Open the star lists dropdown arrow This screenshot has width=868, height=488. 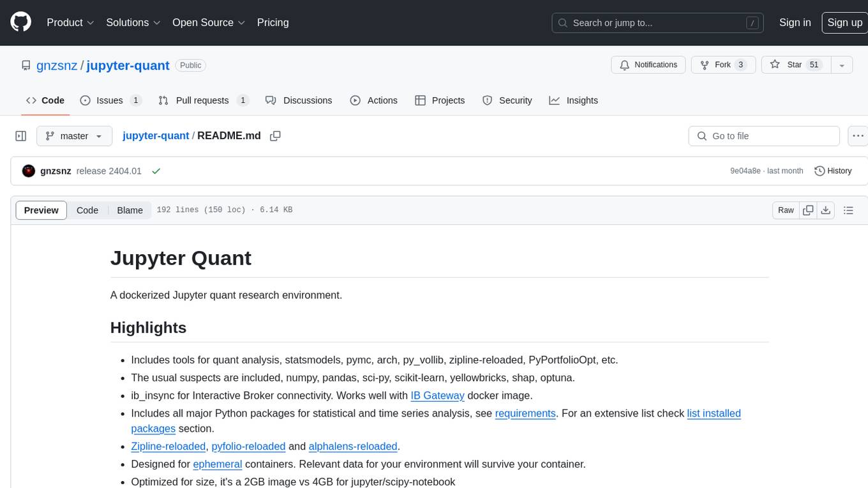click(x=842, y=65)
